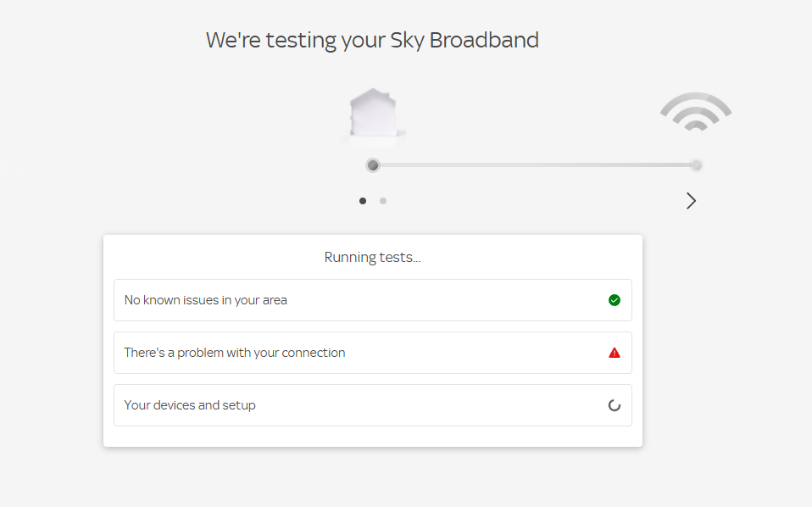Click the loading spinner icon

[x=615, y=405]
